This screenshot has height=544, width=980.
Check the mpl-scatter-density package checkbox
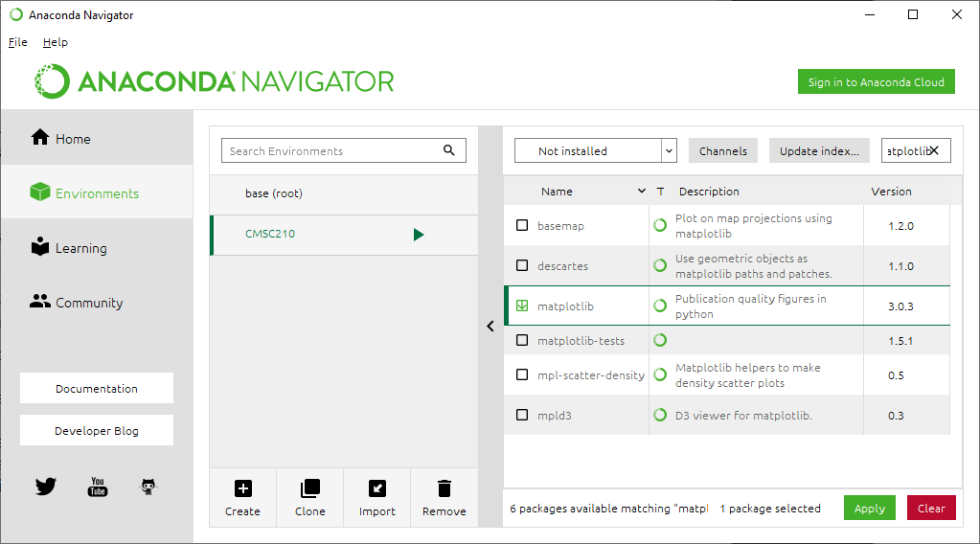[x=522, y=374]
